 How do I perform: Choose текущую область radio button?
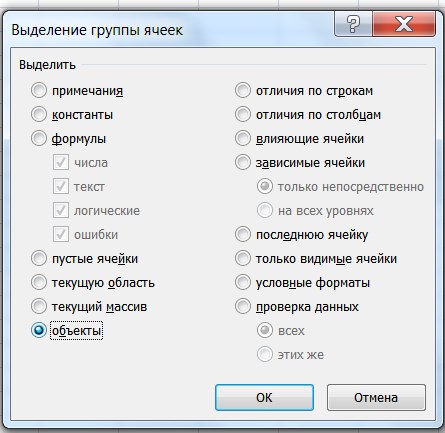click(39, 282)
